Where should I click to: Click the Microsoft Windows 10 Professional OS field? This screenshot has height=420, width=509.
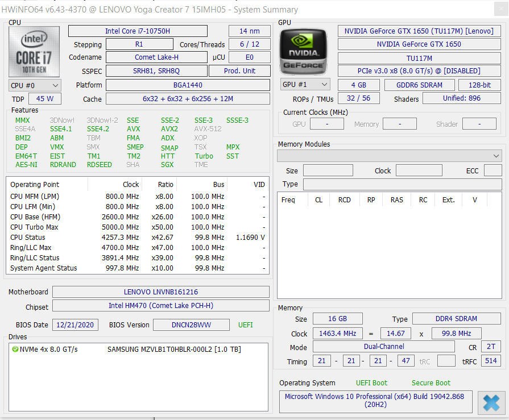click(375, 401)
